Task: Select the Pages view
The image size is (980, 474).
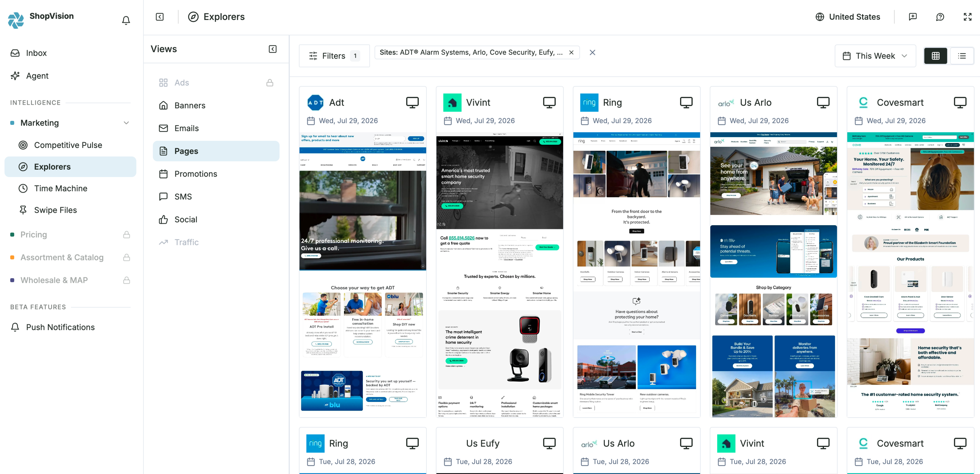Action: click(x=216, y=151)
